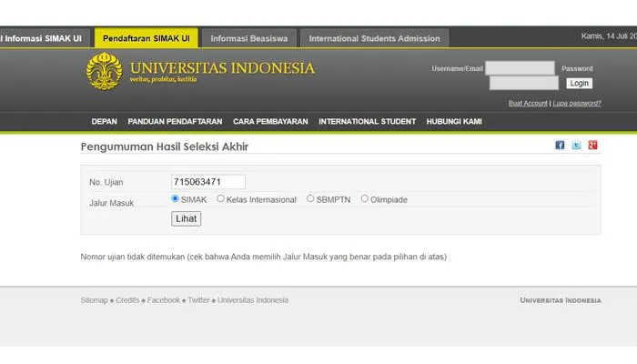Click Universitas Indonesia footer wordmark at right
This screenshot has width=637, height=364.
tap(561, 300)
